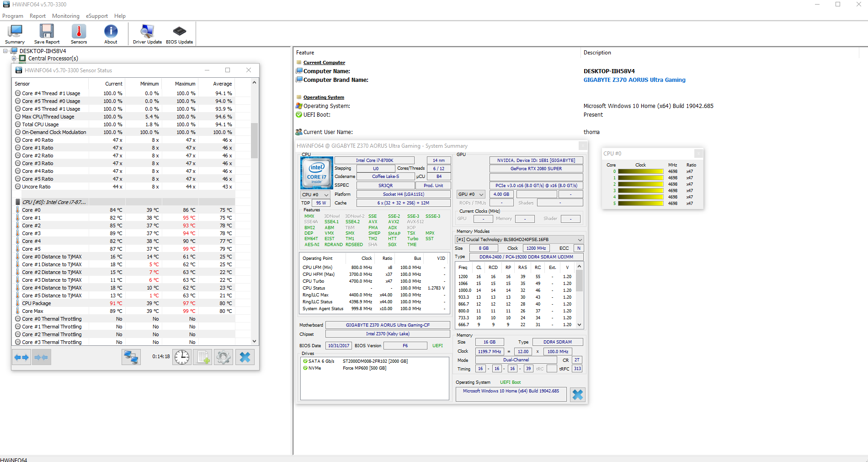Launch the Driver Update tool

(x=147, y=34)
